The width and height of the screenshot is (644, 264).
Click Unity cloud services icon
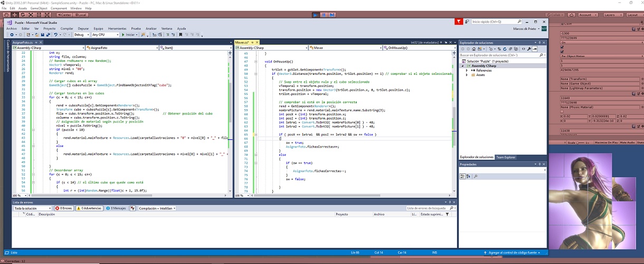pyautogui.click(x=572, y=15)
